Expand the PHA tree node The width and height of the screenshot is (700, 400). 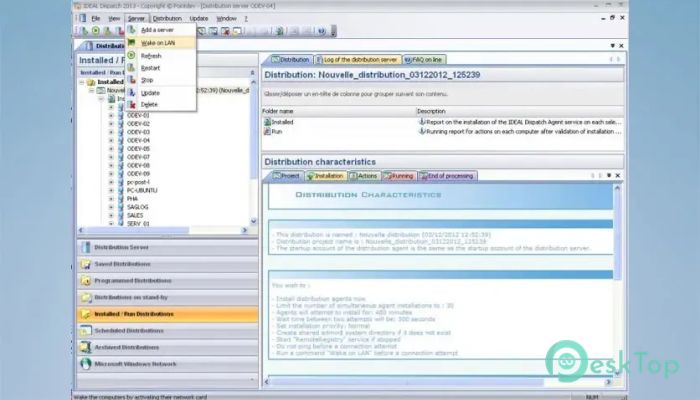click(111, 199)
